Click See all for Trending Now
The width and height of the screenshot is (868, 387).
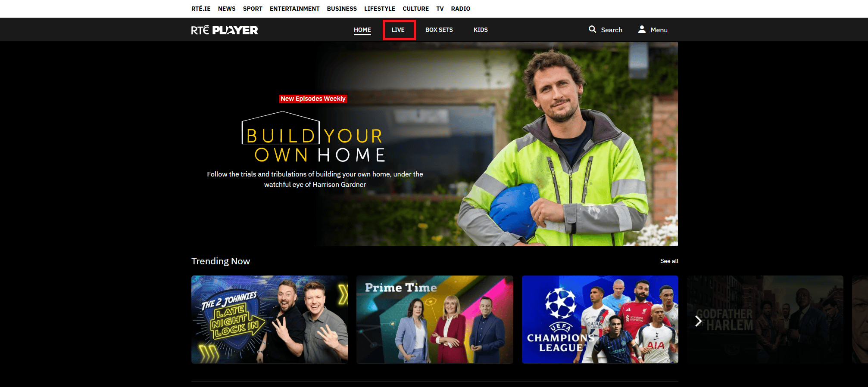pyautogui.click(x=669, y=261)
